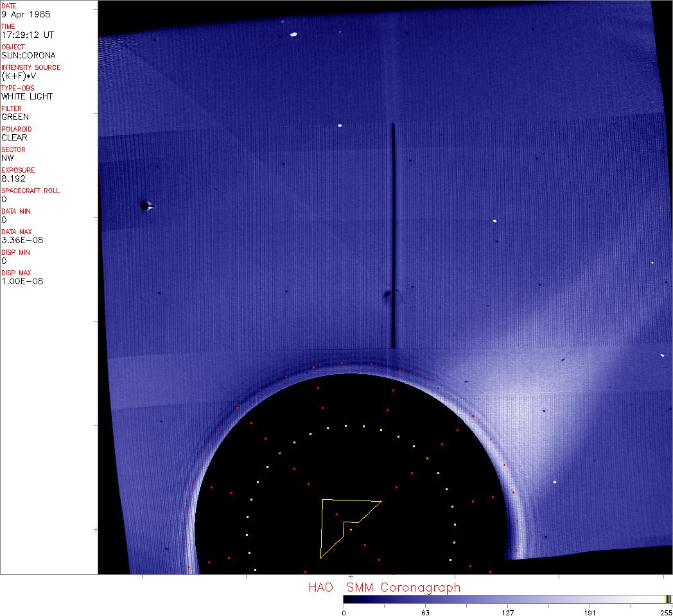Click the SPACECRAFT ROLL label

[x=30, y=191]
